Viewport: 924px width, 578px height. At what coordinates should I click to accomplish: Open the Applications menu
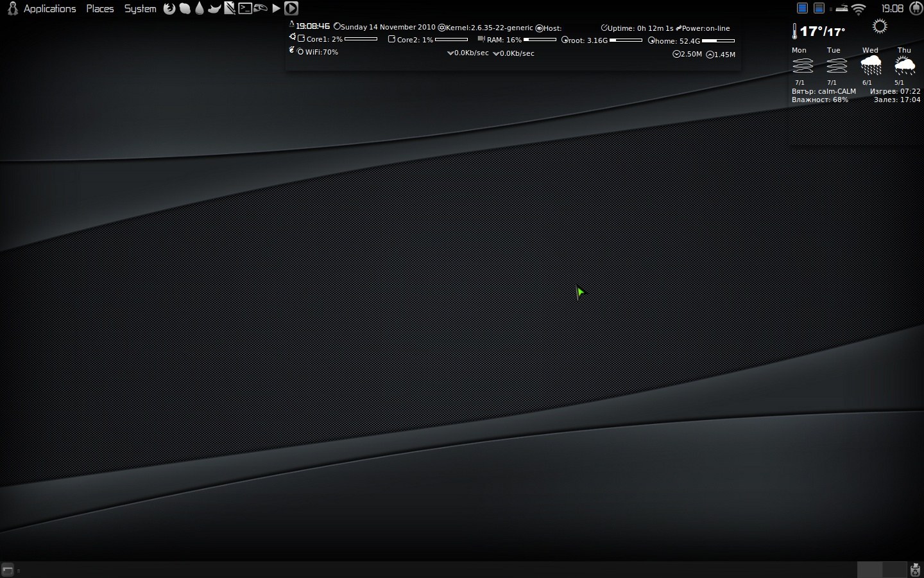pyautogui.click(x=49, y=8)
